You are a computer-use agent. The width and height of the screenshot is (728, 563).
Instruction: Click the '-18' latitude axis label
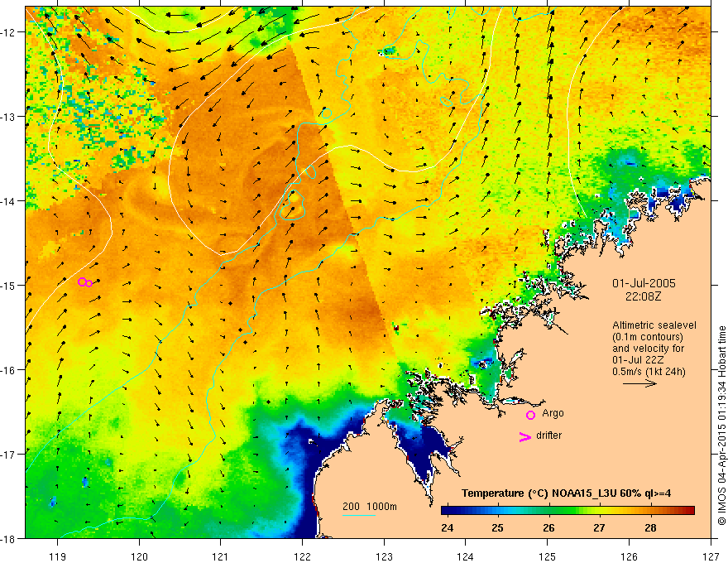click(8, 538)
